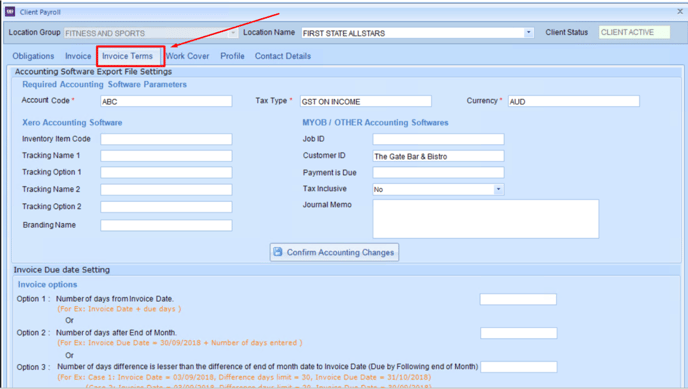
Task: Click the Invoice options heading
Action: (47, 285)
